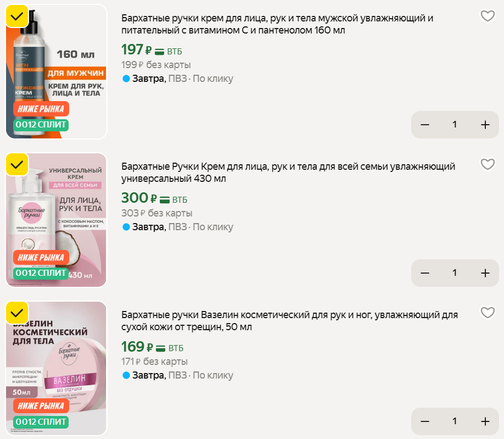This screenshot has width=504, height=439.
Task: Favorite the 430 ml family cream
Action: click(488, 164)
